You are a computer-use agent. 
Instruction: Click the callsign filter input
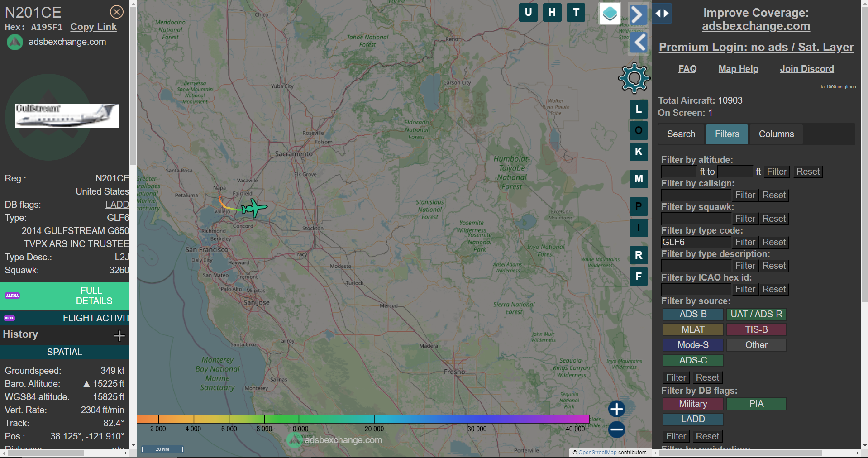click(x=696, y=195)
